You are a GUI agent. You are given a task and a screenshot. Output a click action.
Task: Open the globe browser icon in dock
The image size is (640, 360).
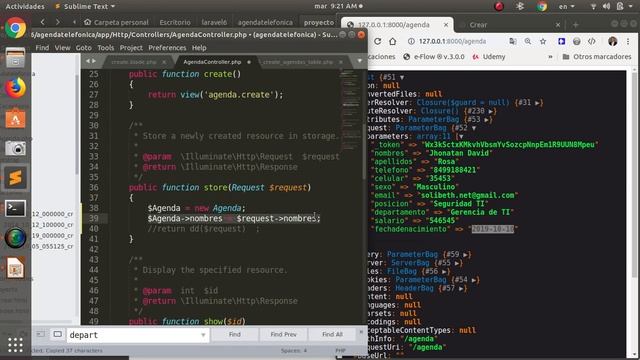[16, 238]
